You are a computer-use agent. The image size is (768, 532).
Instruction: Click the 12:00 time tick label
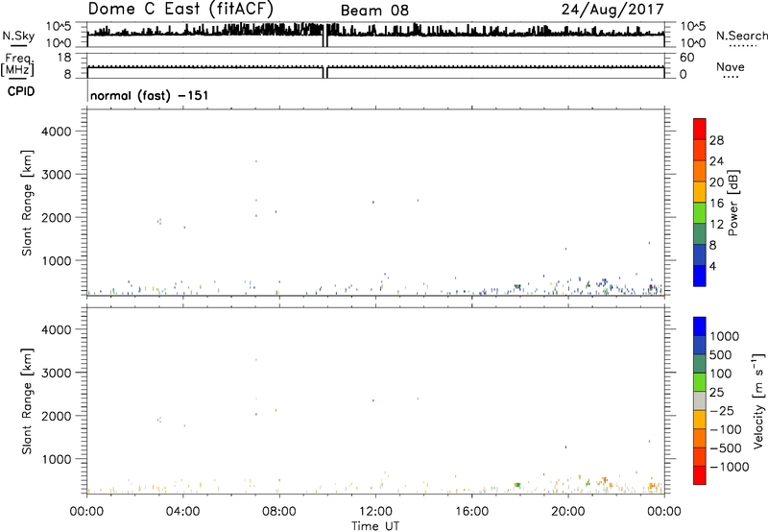pyautogui.click(x=375, y=512)
